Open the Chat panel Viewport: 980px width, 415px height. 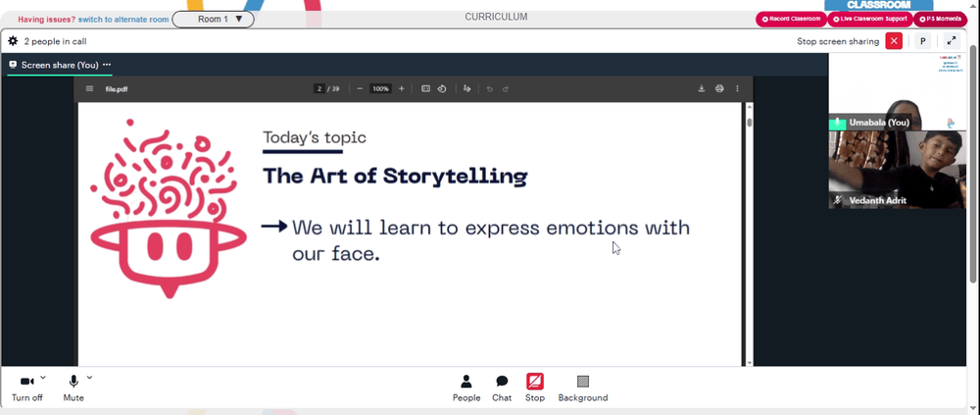tap(502, 389)
